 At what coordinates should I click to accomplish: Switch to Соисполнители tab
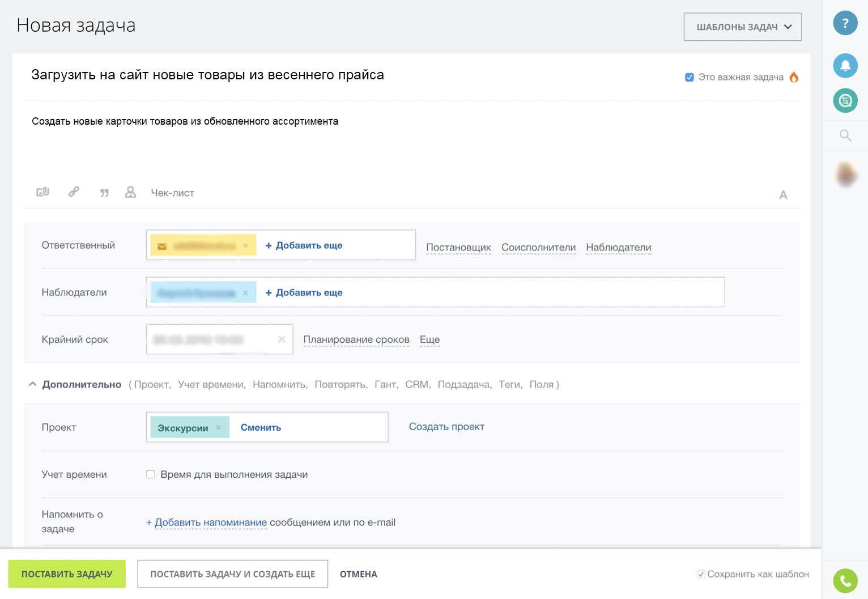538,248
